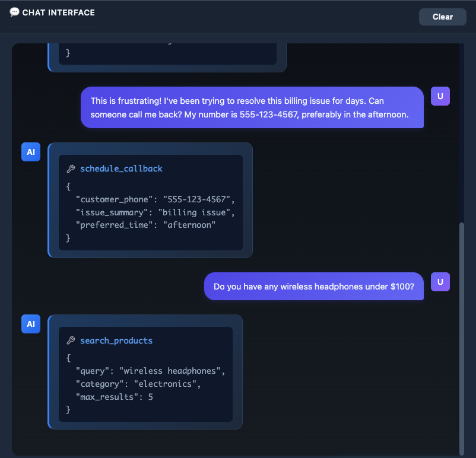476x458 pixels.
Task: Click the U avatar beside headphones message
Action: tap(440, 282)
